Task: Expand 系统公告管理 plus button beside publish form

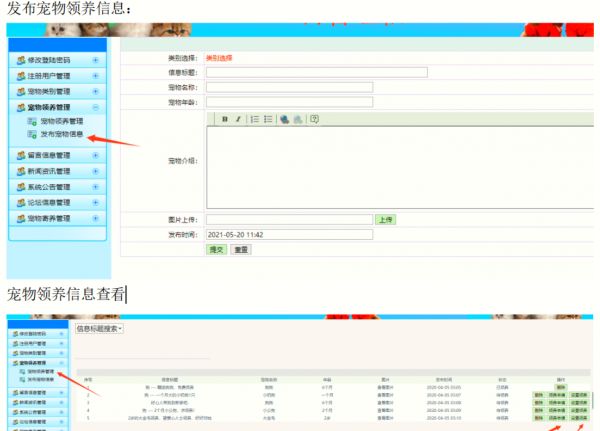Action: tap(96, 187)
